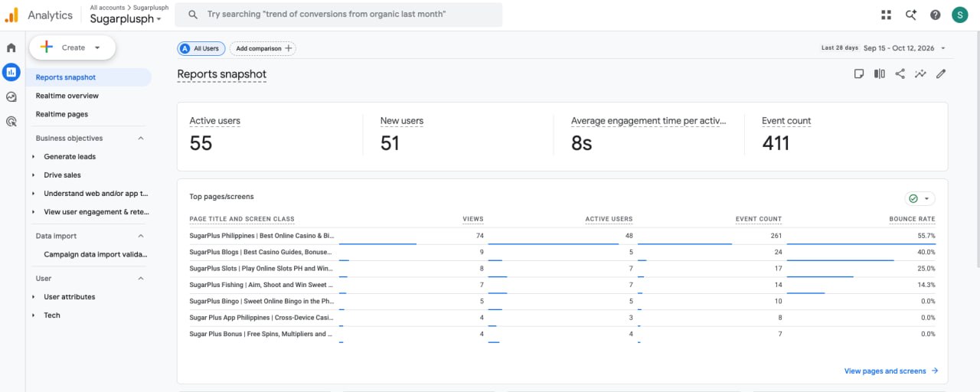Click row SugarPlus Blogs | Best Casino Guides
This screenshot has height=392, width=980.
tap(563, 252)
